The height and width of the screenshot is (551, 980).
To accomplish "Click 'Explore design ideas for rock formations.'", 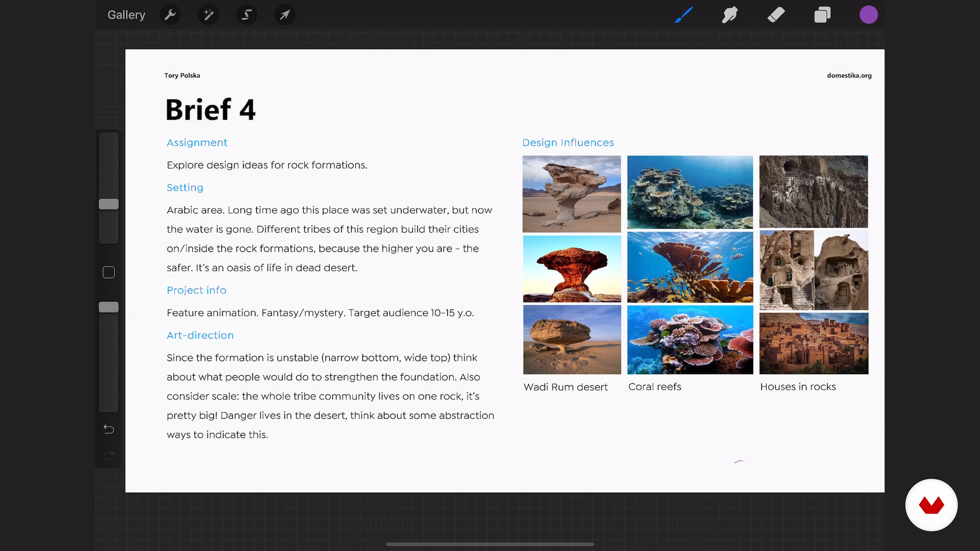I will pyautogui.click(x=267, y=165).
